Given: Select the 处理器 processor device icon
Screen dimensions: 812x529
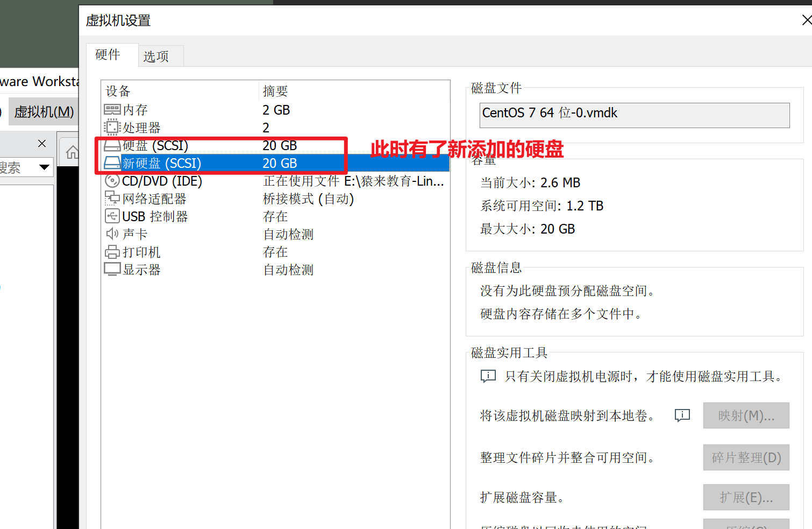Looking at the screenshot, I should [111, 127].
